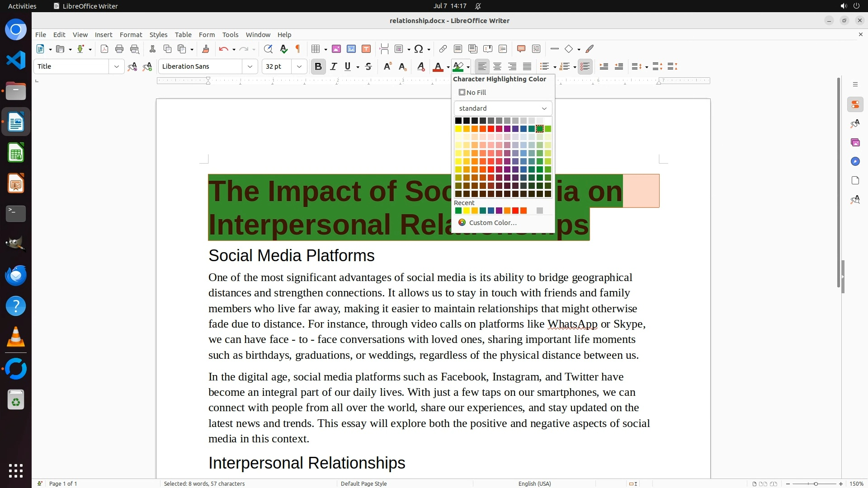Open the font size dropdown arrow

click(x=299, y=66)
